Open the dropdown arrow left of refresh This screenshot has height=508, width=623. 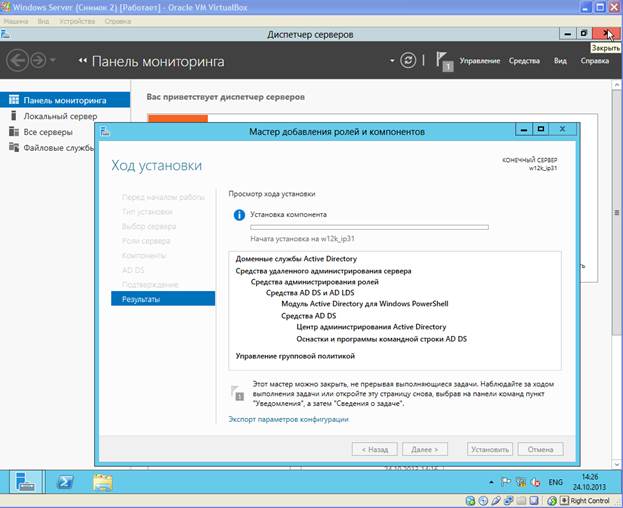pos(392,60)
